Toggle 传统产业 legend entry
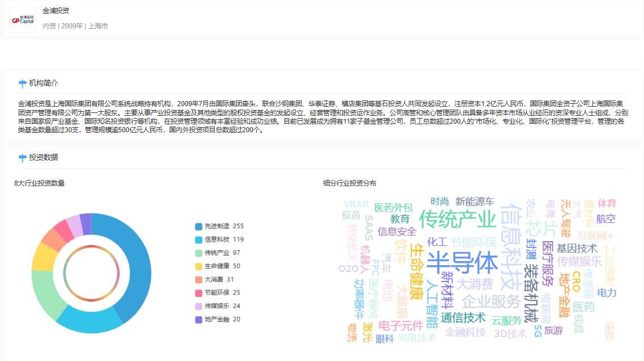Viewport: 644px width, 361px height. tap(219, 253)
